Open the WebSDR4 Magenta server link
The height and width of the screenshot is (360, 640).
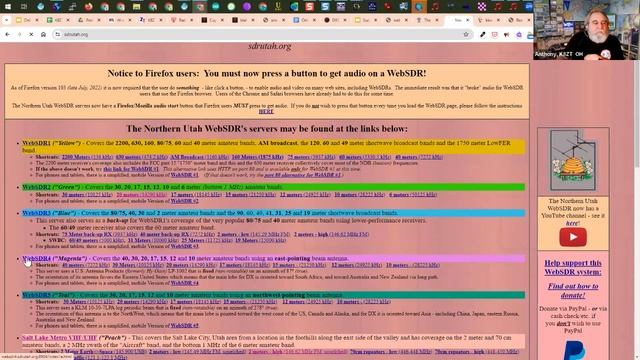click(x=36, y=258)
